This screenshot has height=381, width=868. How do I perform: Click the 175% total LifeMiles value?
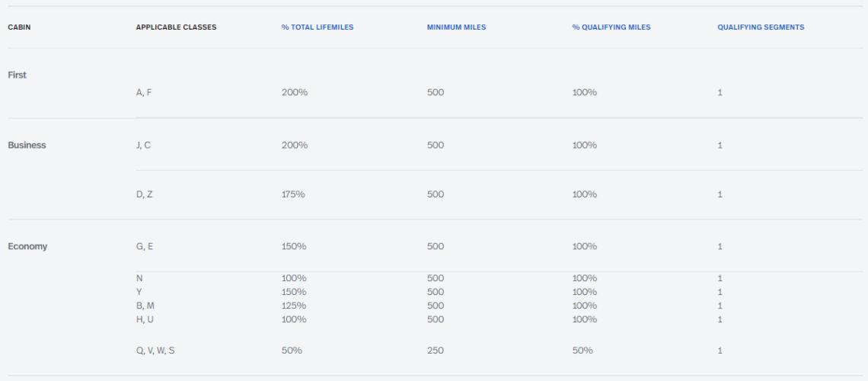pyautogui.click(x=293, y=194)
